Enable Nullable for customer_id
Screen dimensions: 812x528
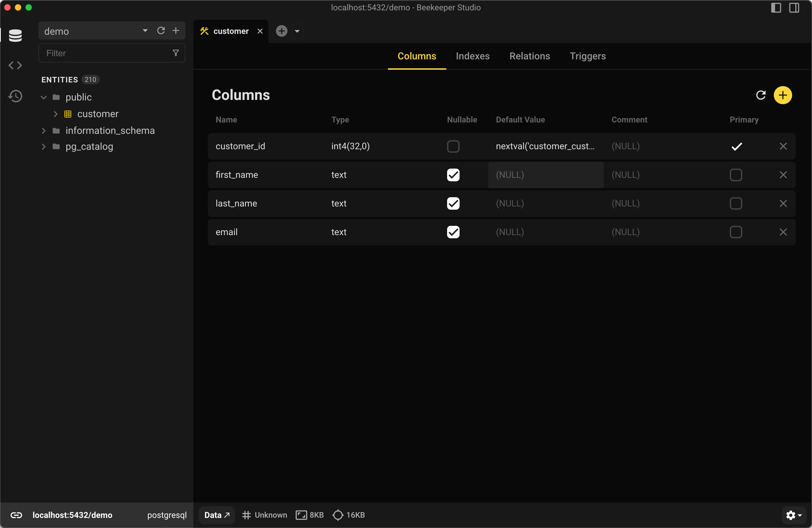453,146
